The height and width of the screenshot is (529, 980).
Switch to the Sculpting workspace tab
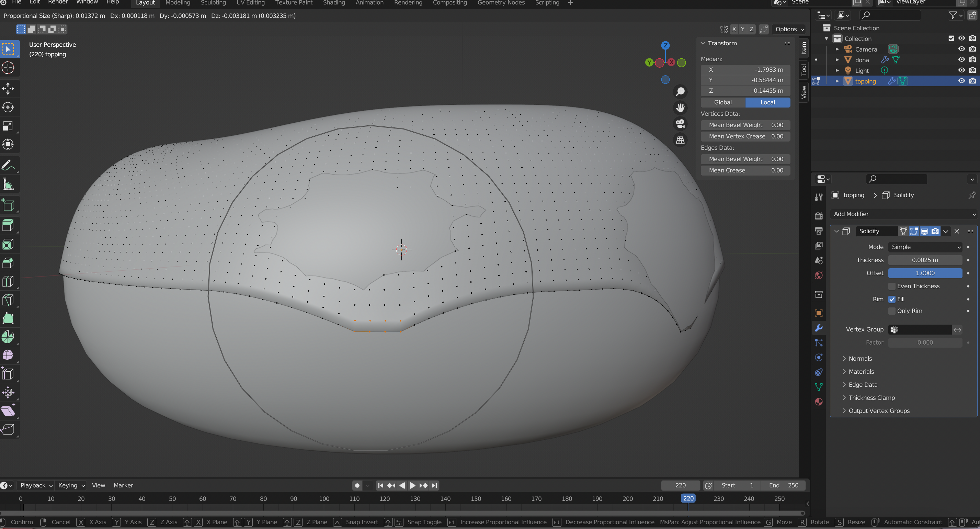coord(213,3)
